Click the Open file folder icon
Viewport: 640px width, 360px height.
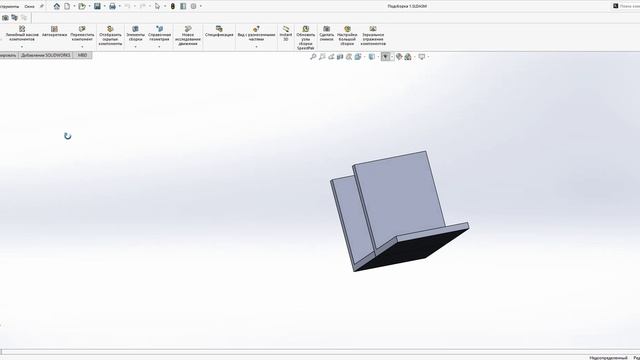82,6
